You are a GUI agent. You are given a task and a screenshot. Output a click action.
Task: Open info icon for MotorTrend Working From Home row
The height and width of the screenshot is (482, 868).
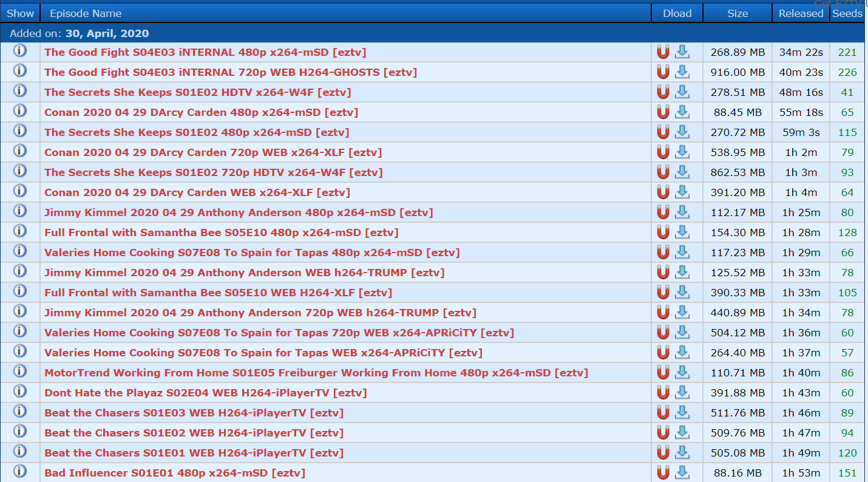(20, 372)
